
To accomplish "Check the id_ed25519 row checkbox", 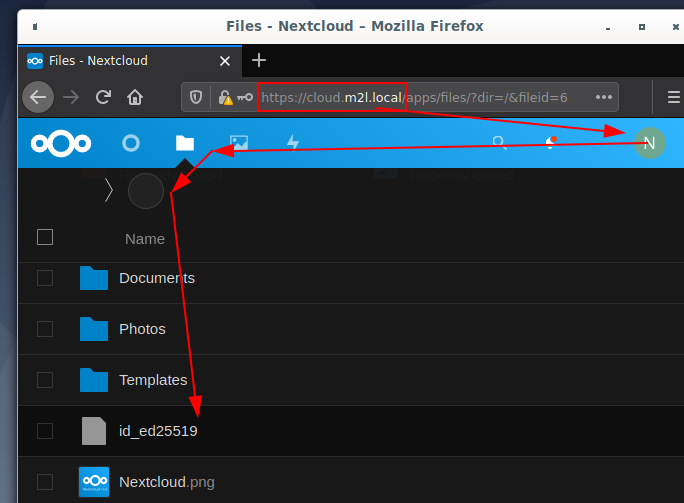I will click(x=45, y=431).
